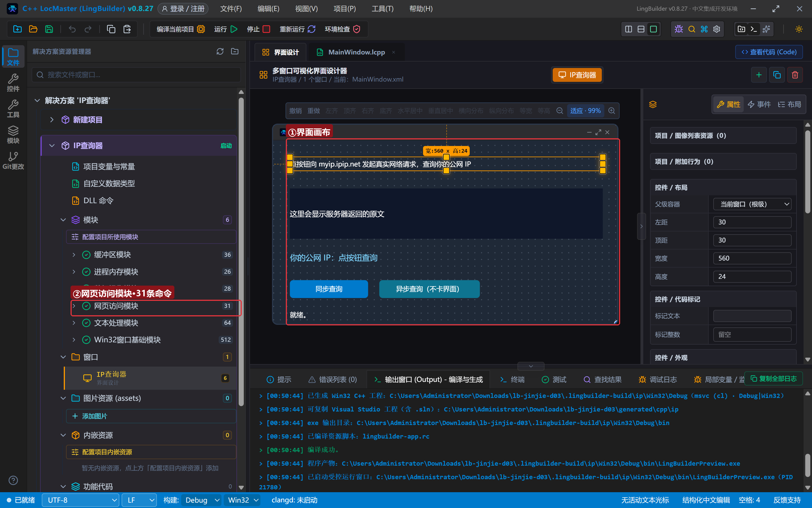Click the red trash delete-window icon

(x=795, y=75)
